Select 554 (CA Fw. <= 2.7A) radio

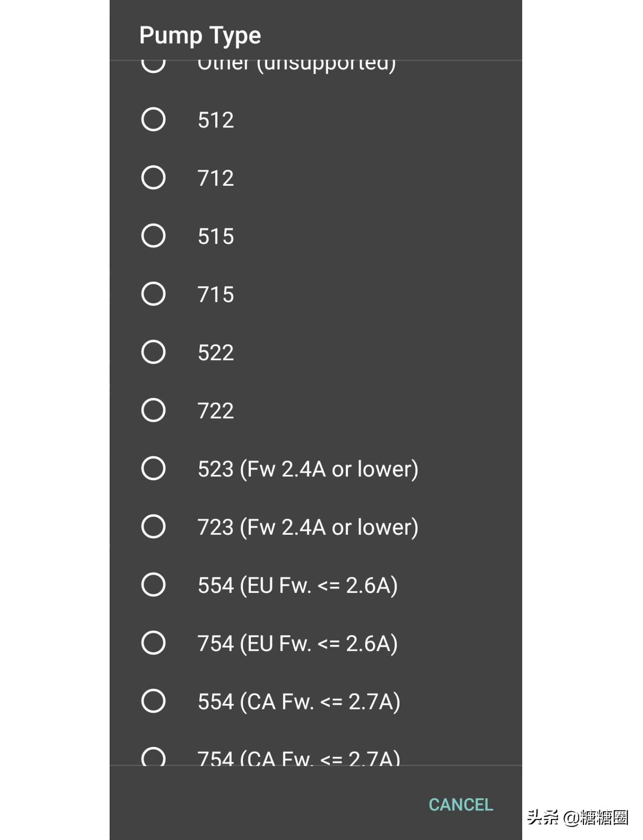tap(153, 701)
